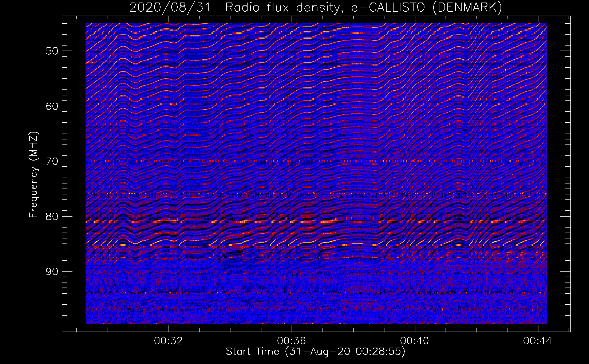
Task: Click the '00:44' time tick label
Action: click(538, 341)
